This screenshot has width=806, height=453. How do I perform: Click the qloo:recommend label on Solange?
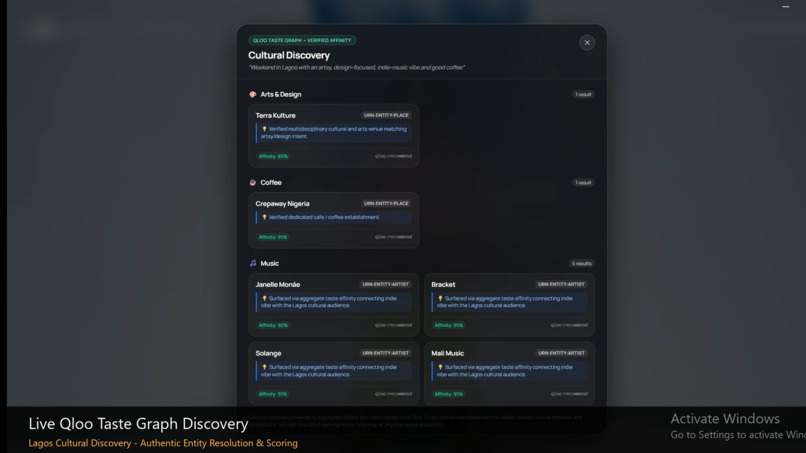393,394
